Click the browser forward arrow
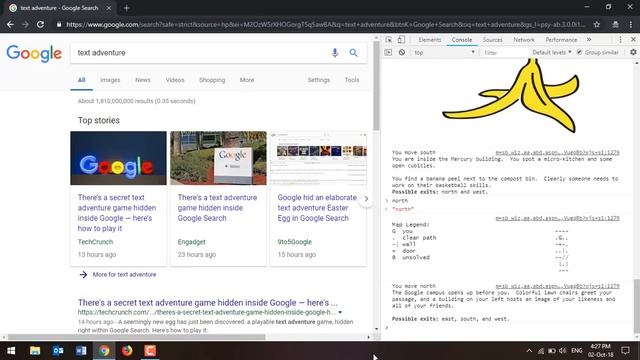Image resolution: width=640 pixels, height=360 pixels. click(x=25, y=24)
